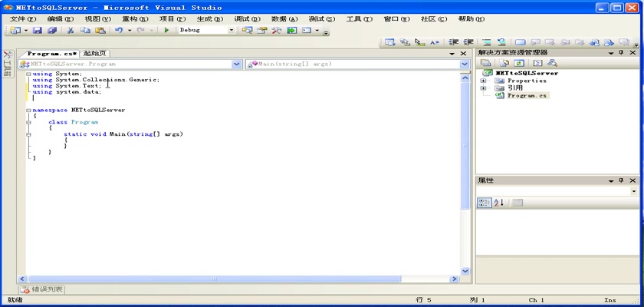Close the Program.cs document with the X
The width and height of the screenshot is (644, 307).
click(x=463, y=54)
